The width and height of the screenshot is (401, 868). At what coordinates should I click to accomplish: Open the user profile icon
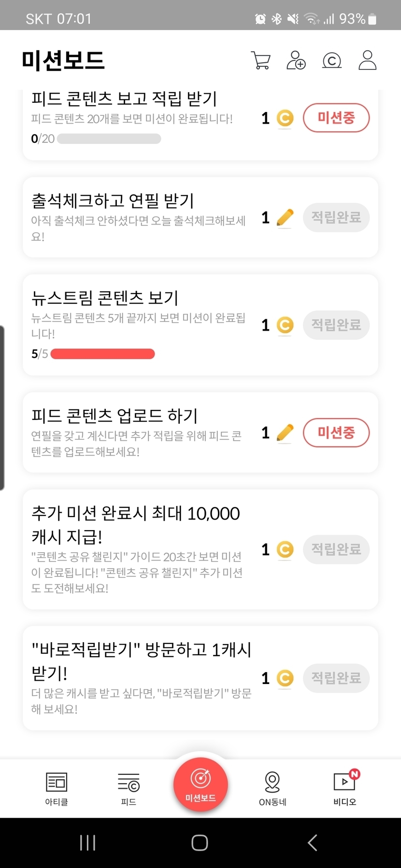coord(367,60)
